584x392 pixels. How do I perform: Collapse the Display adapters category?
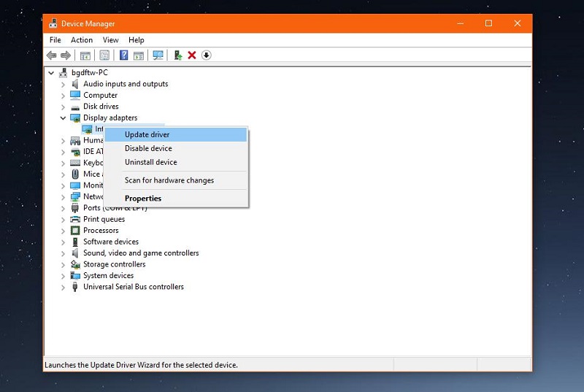(63, 118)
